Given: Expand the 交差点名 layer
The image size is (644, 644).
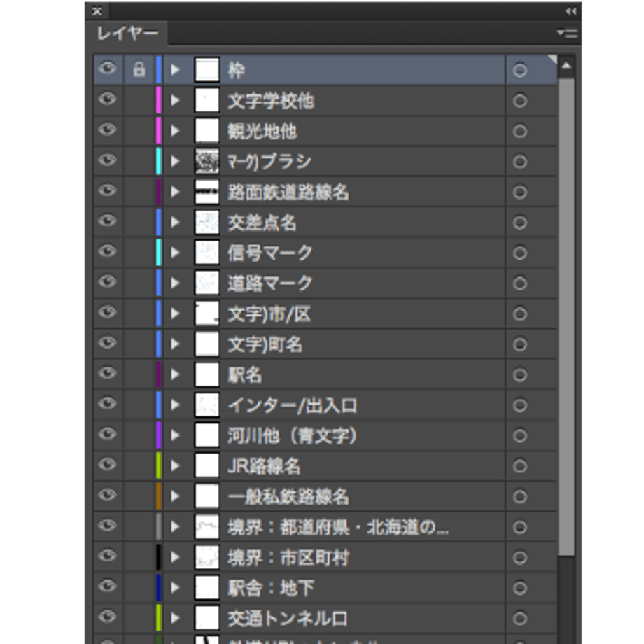Looking at the screenshot, I should [176, 222].
